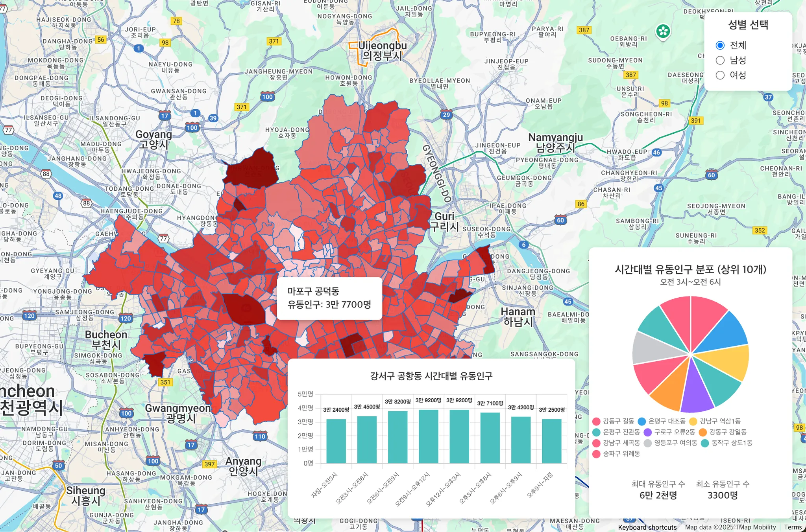This screenshot has width=806, height=532.
Task: Click the teal 은평구 진관동 legend dot
Action: 596,433
